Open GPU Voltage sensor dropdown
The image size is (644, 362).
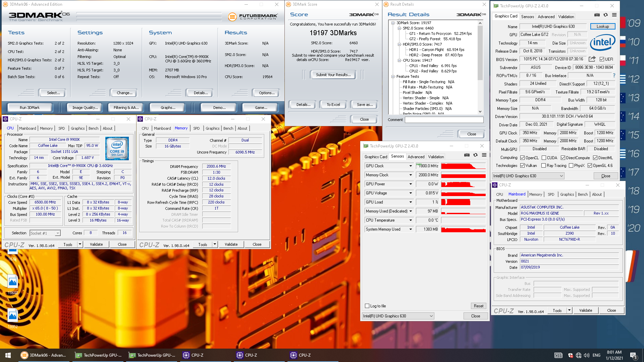410,193
